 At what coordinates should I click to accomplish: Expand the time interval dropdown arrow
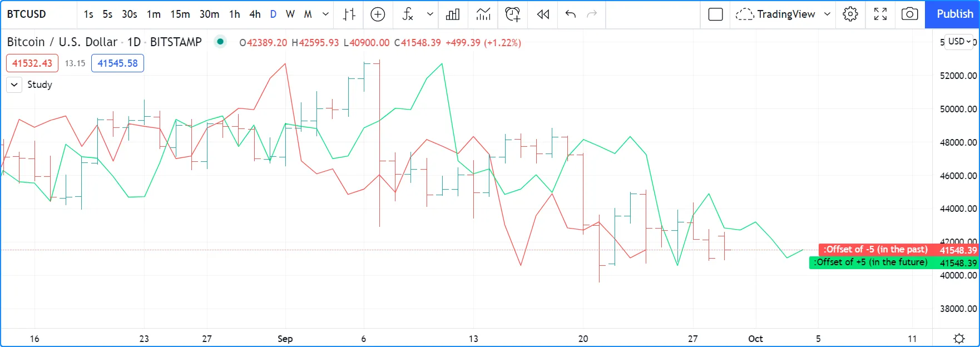325,14
